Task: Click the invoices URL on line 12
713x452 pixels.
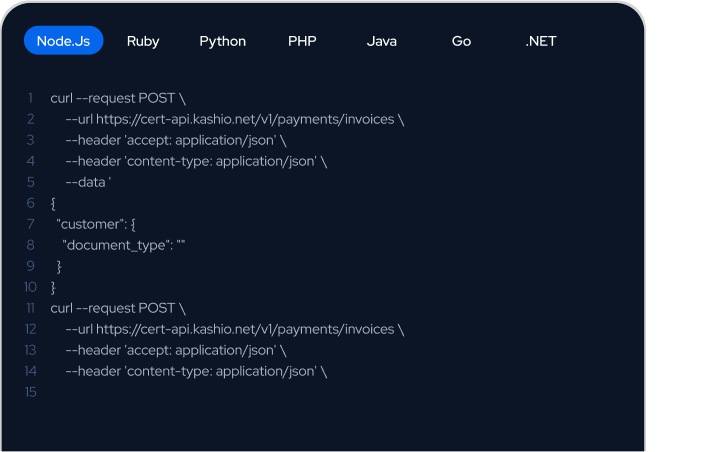Action: tap(245, 329)
